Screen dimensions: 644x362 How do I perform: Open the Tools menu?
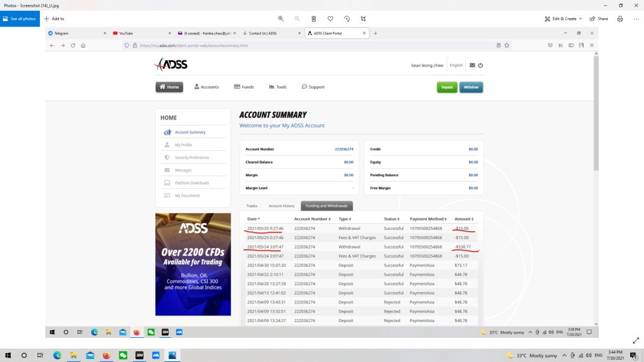coord(278,87)
